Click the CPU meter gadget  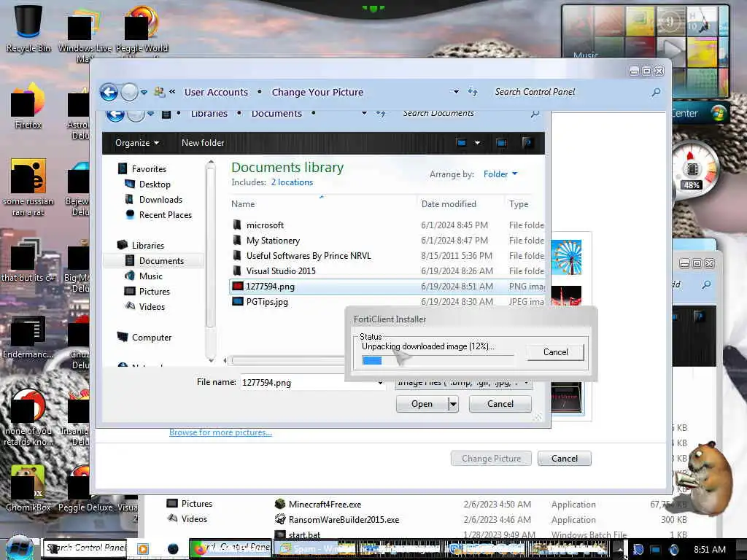pos(692,170)
